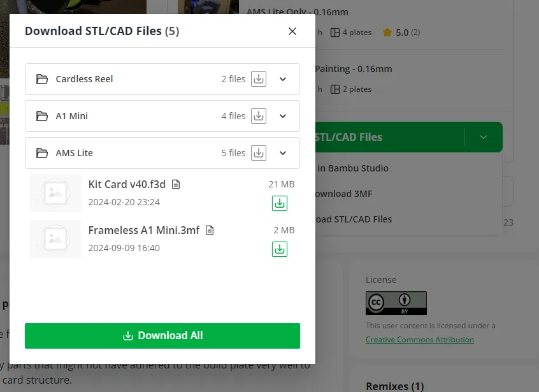
Task: Open the Creative Commons Attribution link
Action: [x=420, y=339]
